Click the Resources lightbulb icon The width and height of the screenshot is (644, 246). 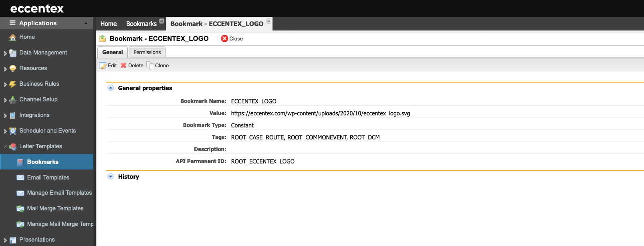click(x=13, y=69)
